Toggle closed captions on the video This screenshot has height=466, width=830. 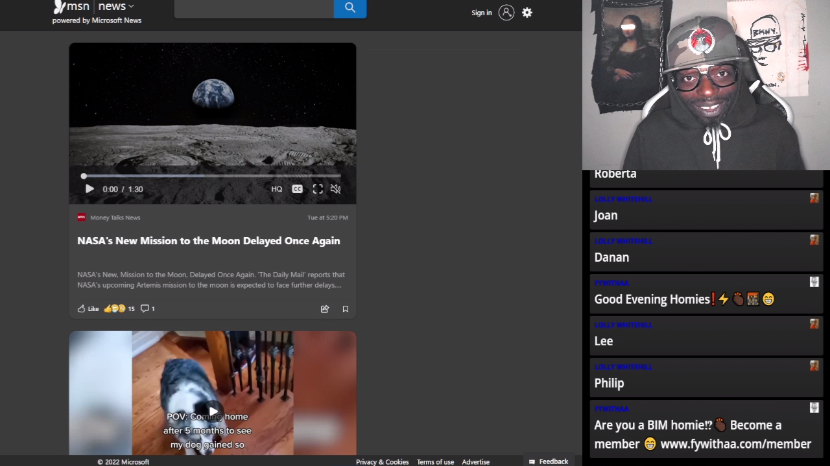pyautogui.click(x=297, y=189)
